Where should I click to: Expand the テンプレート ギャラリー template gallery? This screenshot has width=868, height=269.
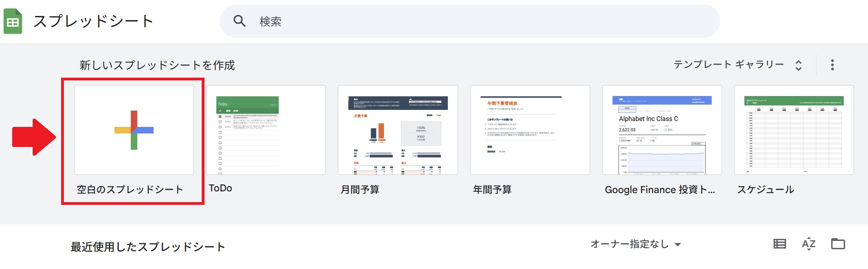click(x=728, y=65)
